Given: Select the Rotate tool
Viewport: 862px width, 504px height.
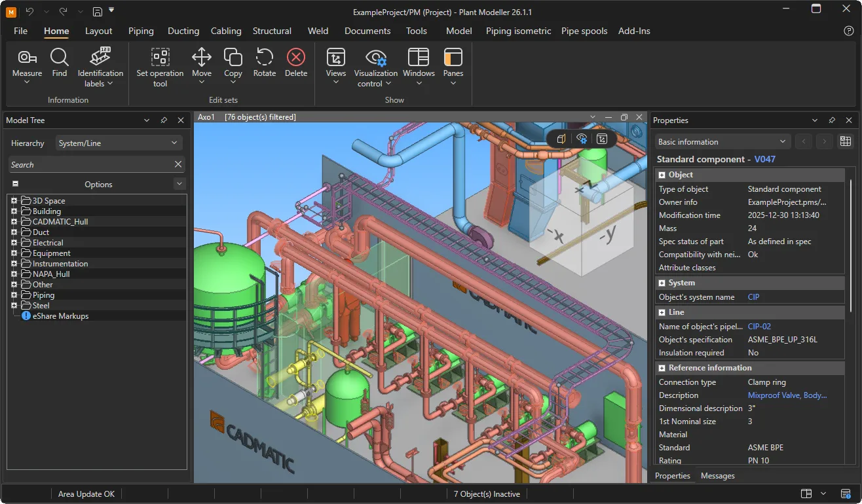Looking at the screenshot, I should click(x=265, y=57).
